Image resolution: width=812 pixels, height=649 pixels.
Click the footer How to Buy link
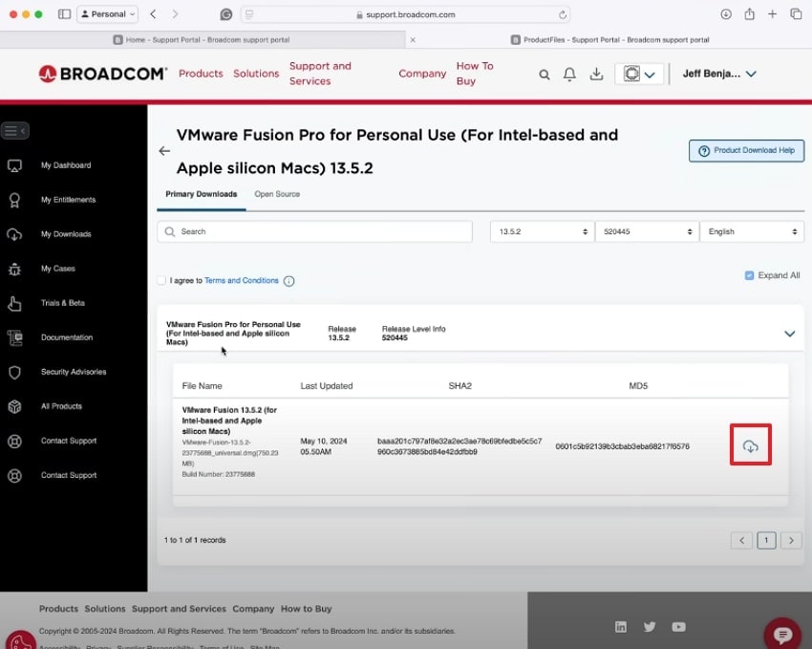click(x=306, y=609)
